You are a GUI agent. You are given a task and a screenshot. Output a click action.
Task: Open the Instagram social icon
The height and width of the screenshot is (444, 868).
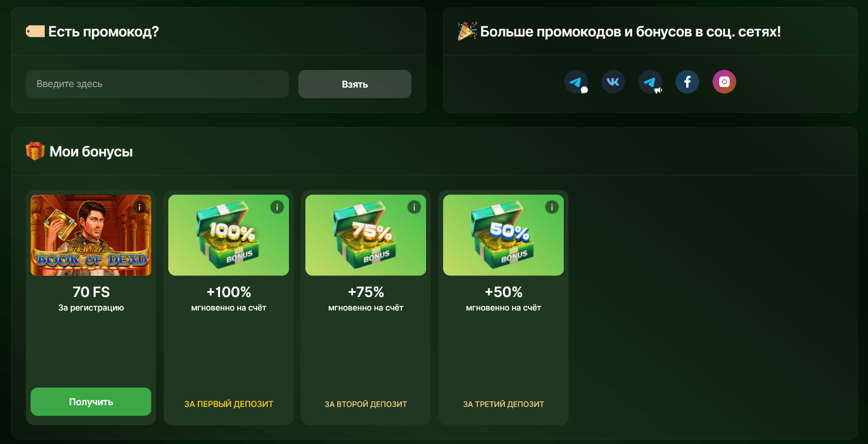pyautogui.click(x=724, y=82)
